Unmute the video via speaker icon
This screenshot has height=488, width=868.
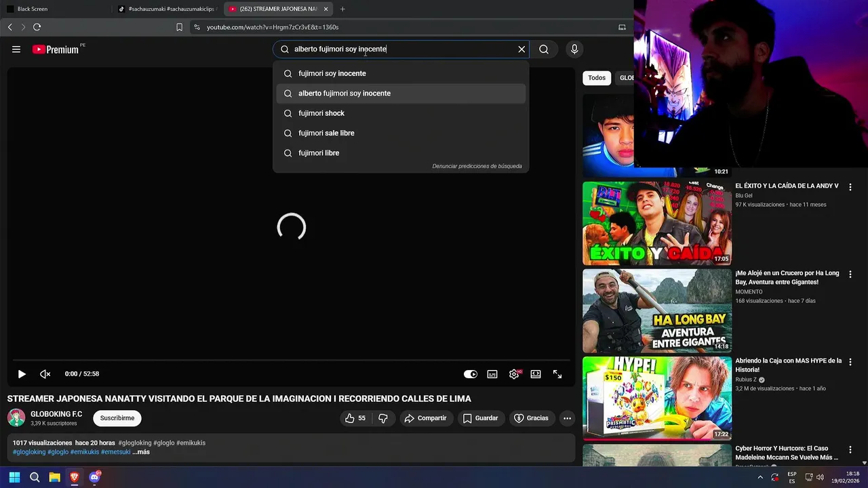[45, 374]
